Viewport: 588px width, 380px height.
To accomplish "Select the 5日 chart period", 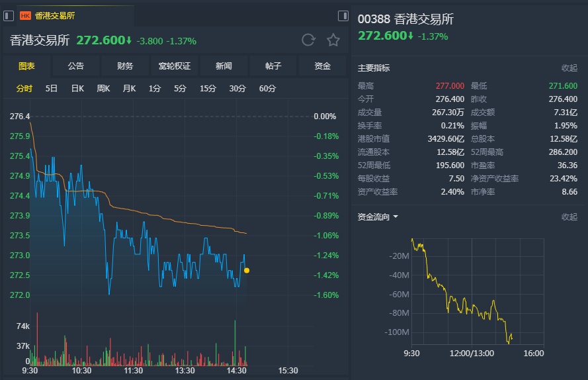I will point(52,89).
